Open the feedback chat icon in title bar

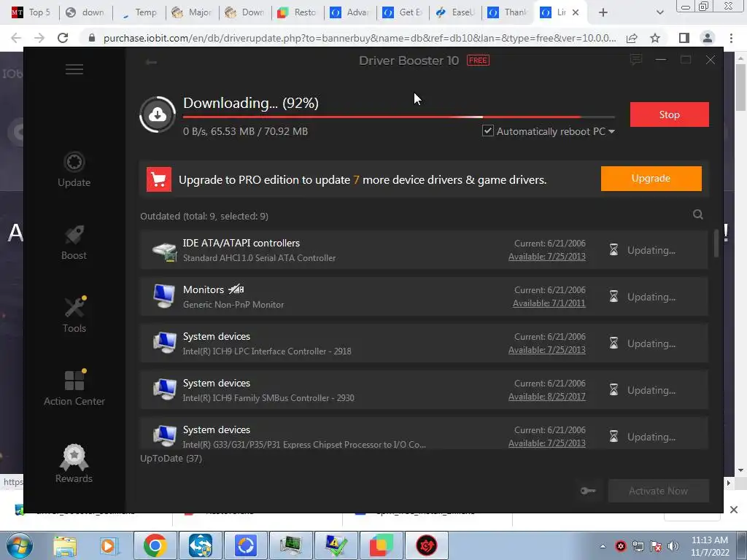(635, 60)
